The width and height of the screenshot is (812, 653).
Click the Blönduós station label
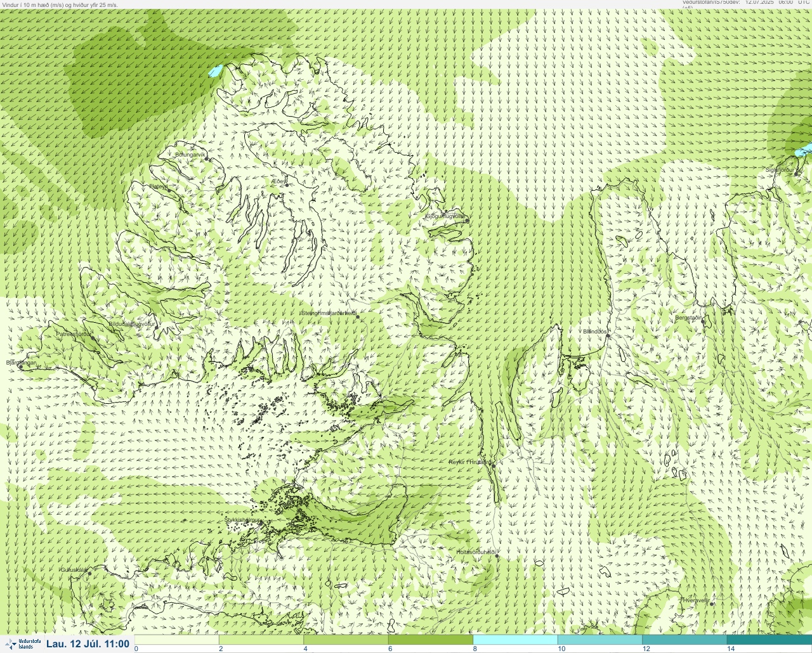(595, 332)
